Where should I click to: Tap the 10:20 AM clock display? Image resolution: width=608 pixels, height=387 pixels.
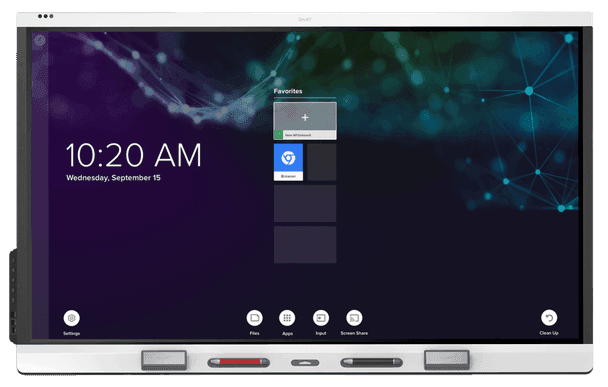134,155
